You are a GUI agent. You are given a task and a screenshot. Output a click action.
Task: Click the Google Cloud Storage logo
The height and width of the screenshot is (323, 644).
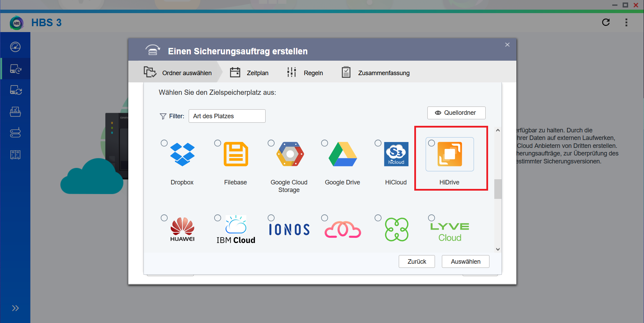[290, 154]
